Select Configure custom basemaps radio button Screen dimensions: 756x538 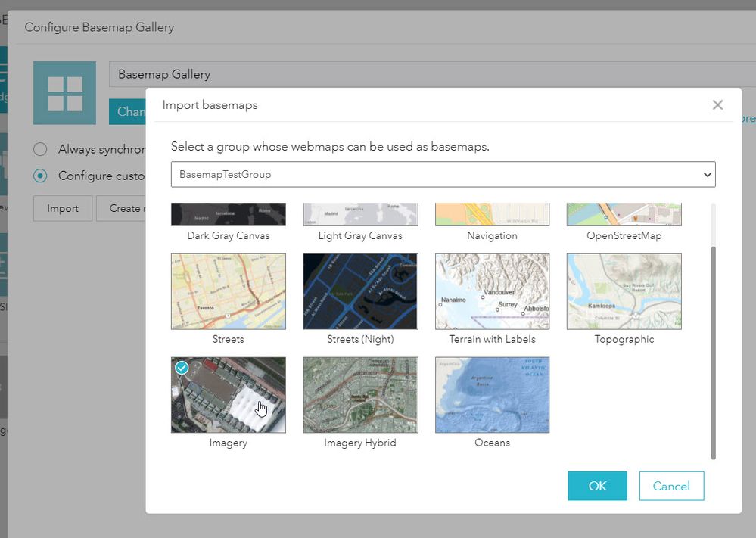(x=41, y=176)
